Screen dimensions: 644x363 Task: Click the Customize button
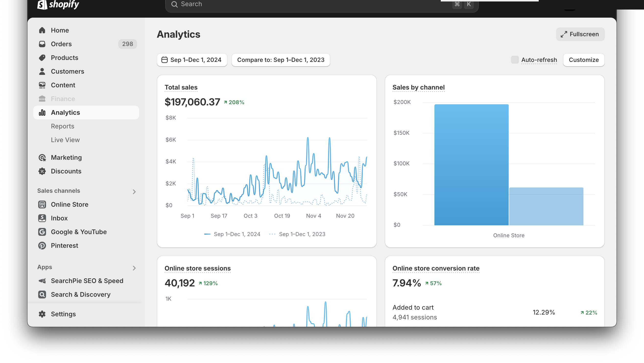[584, 60]
